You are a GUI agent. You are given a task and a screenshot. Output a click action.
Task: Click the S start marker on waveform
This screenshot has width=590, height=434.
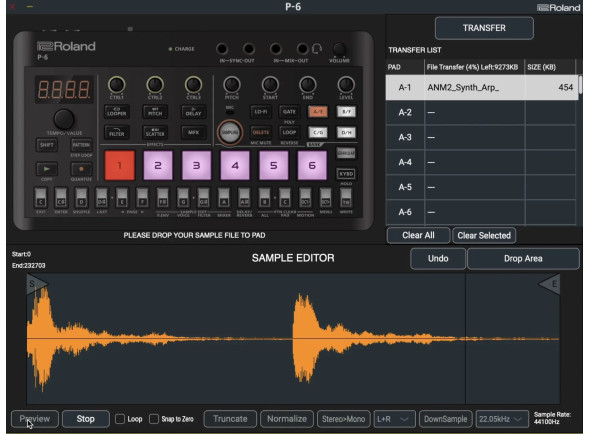(36, 284)
